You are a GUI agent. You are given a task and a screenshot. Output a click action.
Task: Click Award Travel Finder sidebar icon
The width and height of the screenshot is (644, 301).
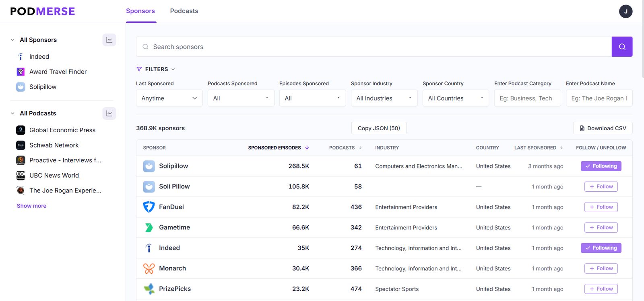21,72
